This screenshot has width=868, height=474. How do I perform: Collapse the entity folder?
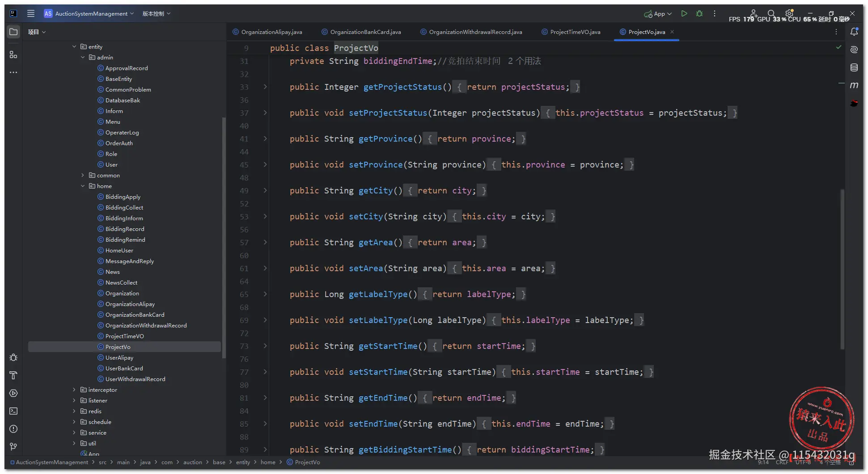(74, 46)
